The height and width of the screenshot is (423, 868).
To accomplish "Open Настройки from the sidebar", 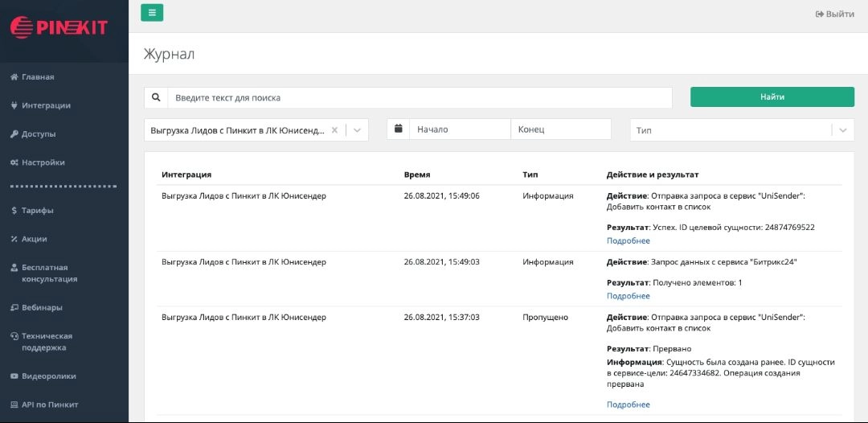I will (x=43, y=162).
